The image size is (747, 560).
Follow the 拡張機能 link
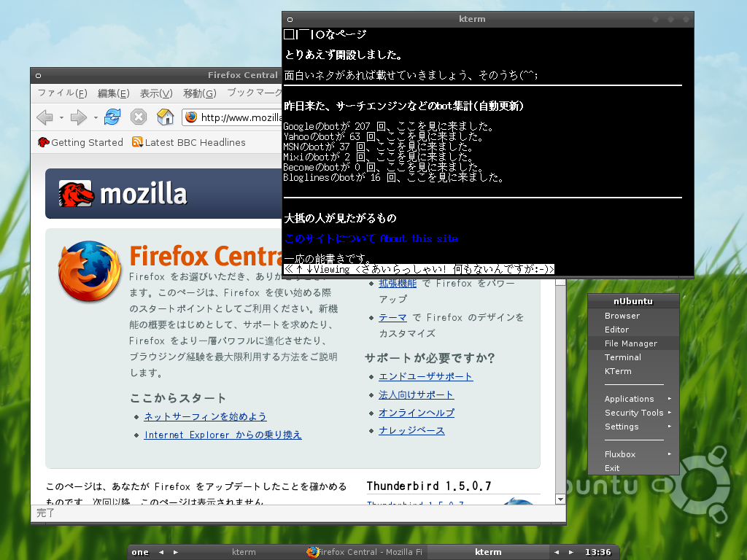398,284
